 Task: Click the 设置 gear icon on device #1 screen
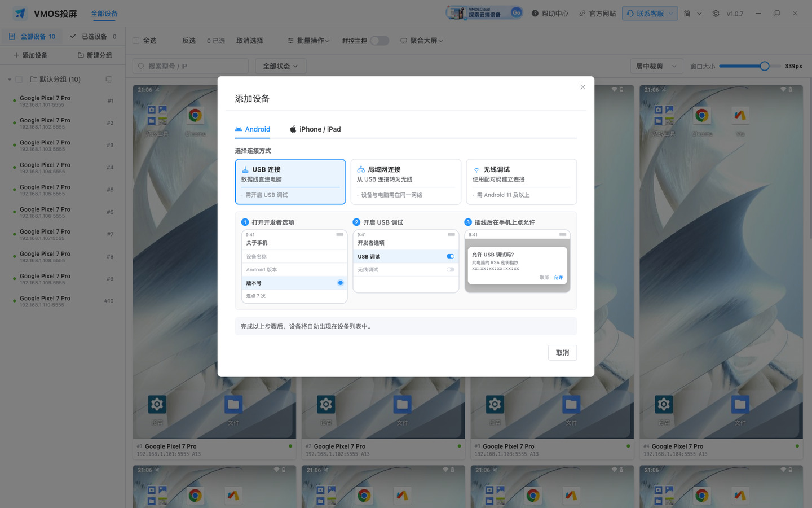coord(157,404)
